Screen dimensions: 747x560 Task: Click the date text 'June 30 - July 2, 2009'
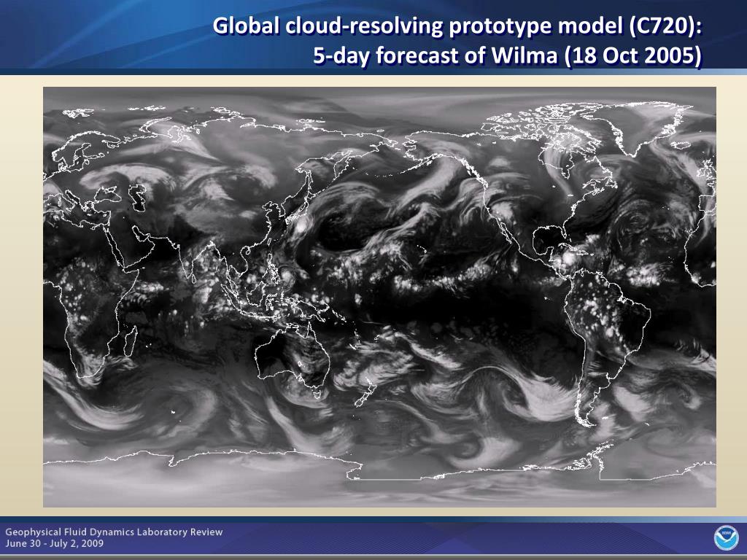coord(54,543)
